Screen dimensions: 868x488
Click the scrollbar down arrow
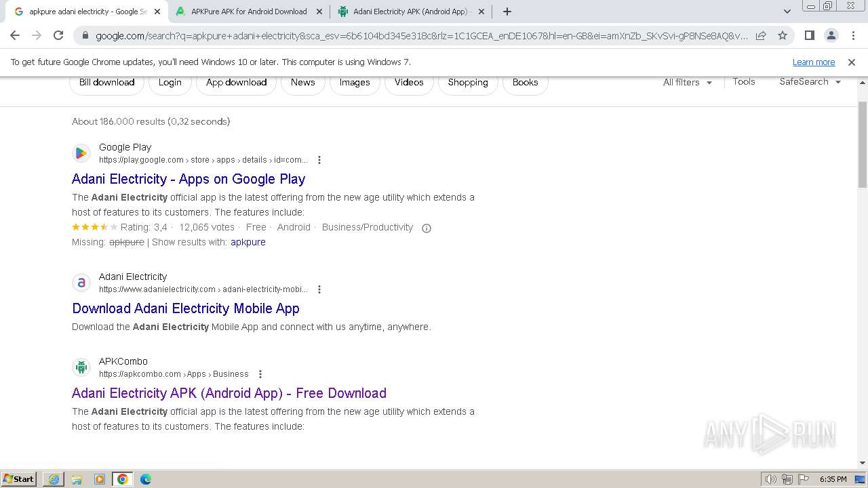click(863, 464)
